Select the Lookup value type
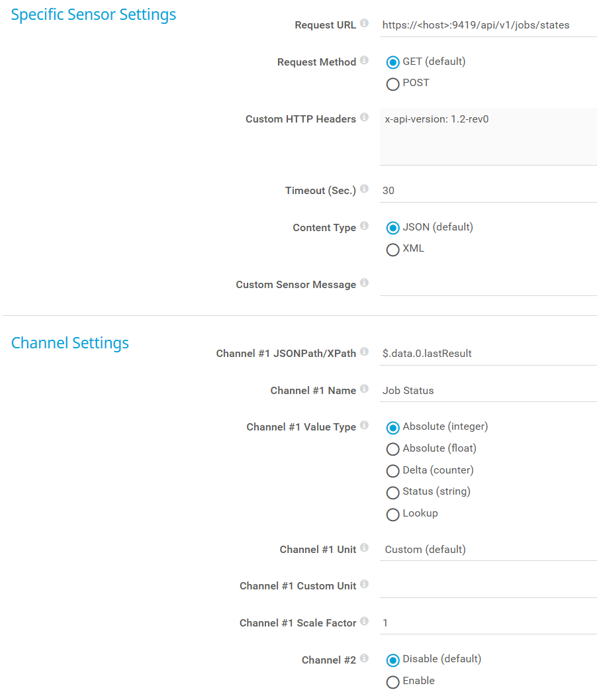This screenshot has width=597, height=700. coord(392,515)
